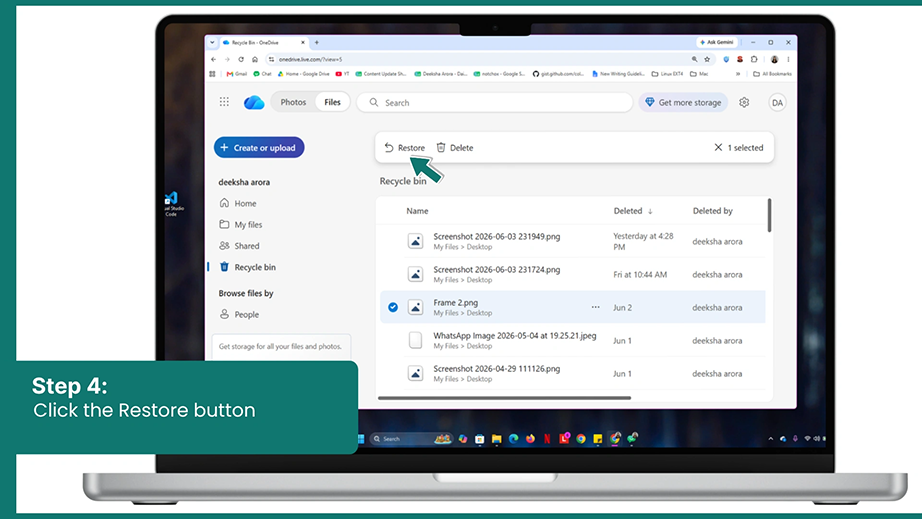Open a new tab with the plus button
The height and width of the screenshot is (519, 922).
click(316, 42)
